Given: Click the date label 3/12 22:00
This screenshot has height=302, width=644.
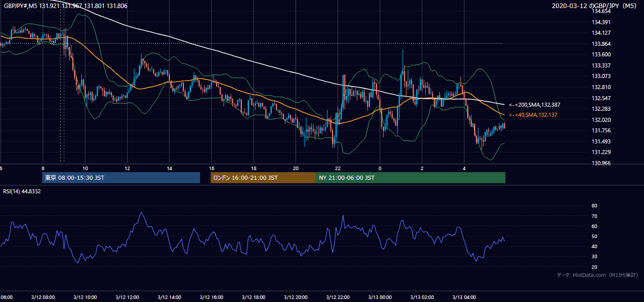Looking at the screenshot, I should [338, 297].
